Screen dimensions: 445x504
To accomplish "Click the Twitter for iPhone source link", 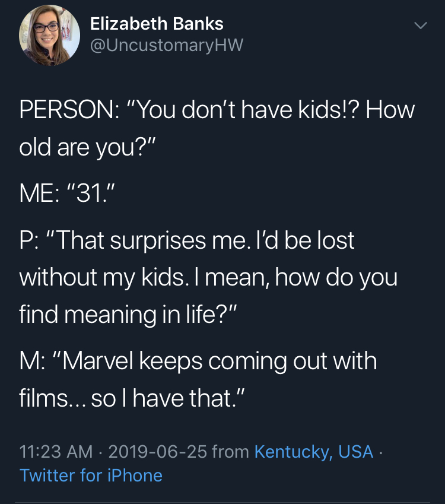I will click(x=91, y=476).
